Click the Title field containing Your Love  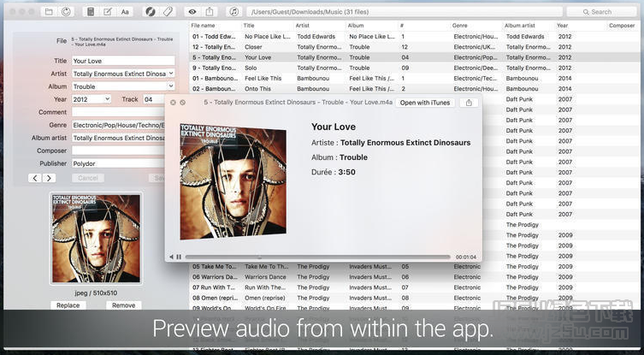(x=123, y=61)
